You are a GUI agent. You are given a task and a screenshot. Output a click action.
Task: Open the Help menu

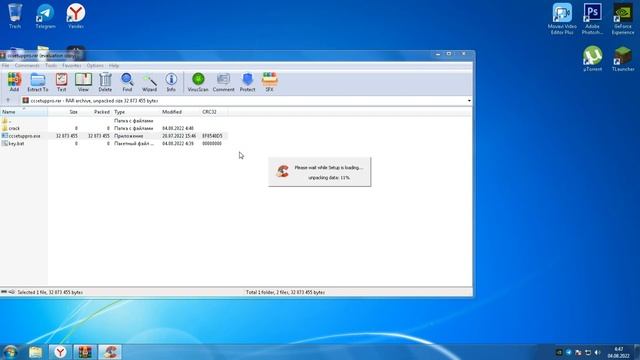click(x=114, y=65)
